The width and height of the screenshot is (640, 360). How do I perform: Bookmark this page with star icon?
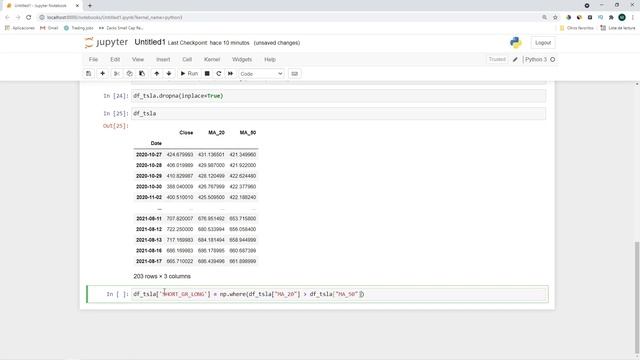(x=555, y=18)
